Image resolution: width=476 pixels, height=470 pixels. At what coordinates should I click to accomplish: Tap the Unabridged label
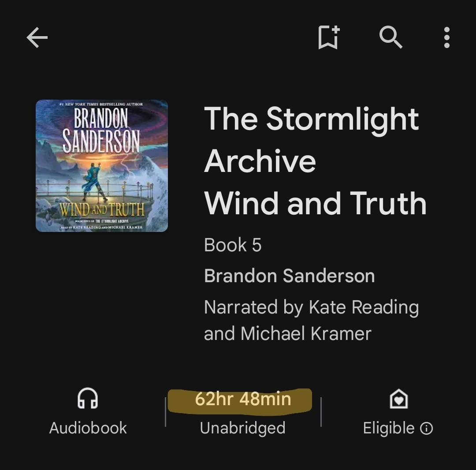tap(242, 428)
